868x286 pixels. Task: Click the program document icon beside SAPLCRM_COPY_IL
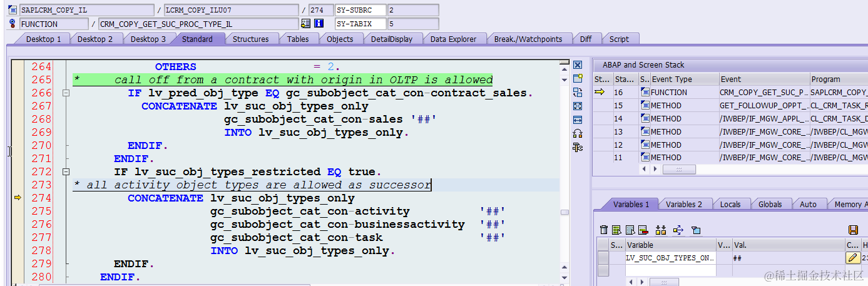point(13,10)
